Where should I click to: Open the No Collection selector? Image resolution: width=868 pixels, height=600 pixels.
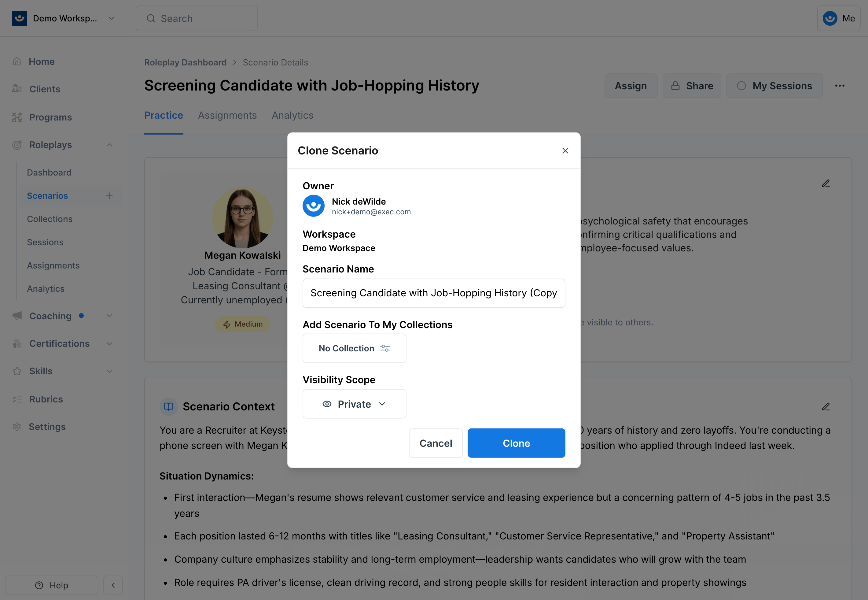click(354, 348)
